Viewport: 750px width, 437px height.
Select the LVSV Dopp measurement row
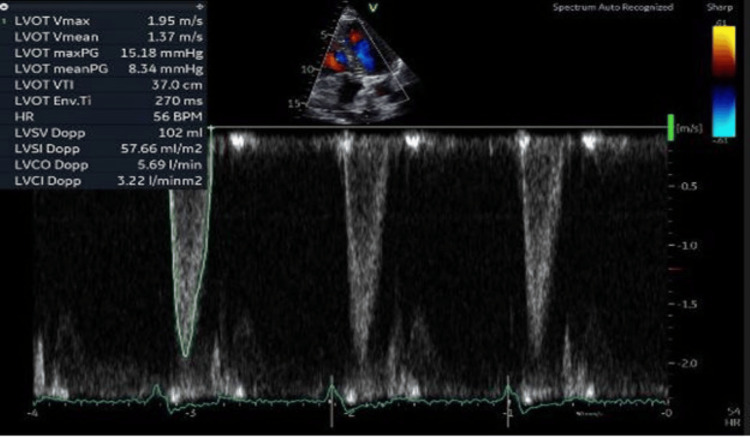coord(103,133)
